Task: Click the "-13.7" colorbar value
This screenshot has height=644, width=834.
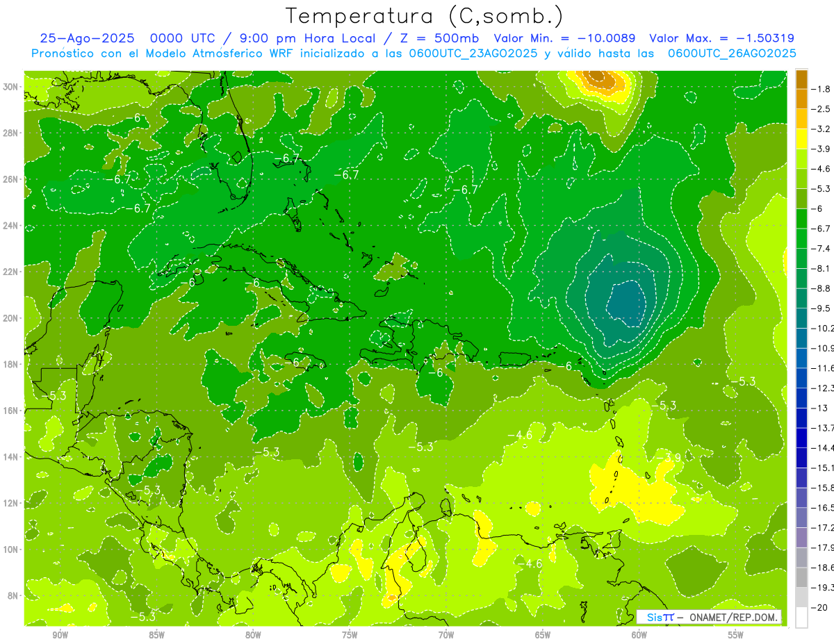Action: 823,427
